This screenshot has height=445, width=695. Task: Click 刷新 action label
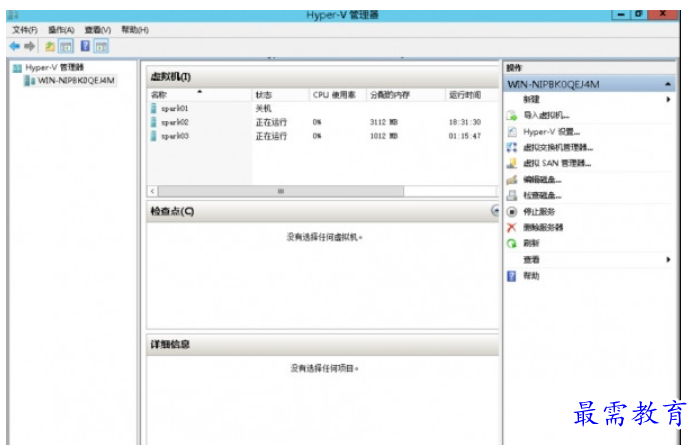click(x=531, y=243)
